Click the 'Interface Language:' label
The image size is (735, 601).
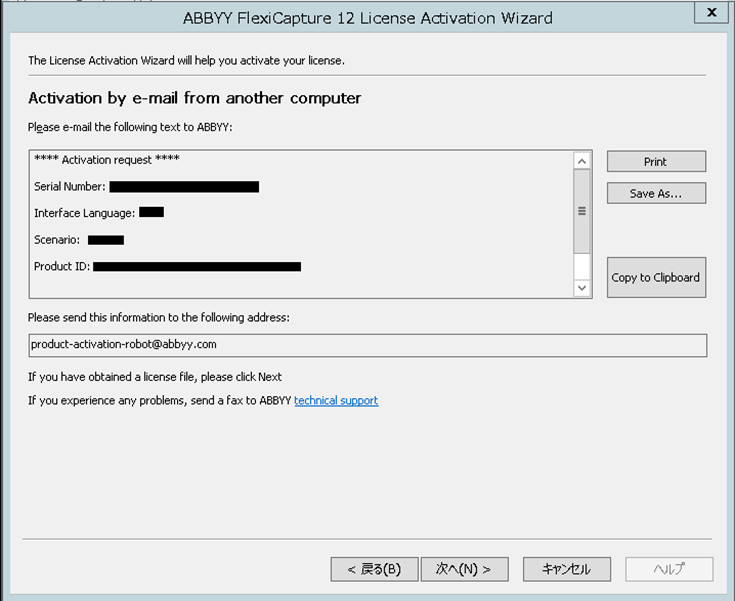(x=84, y=213)
